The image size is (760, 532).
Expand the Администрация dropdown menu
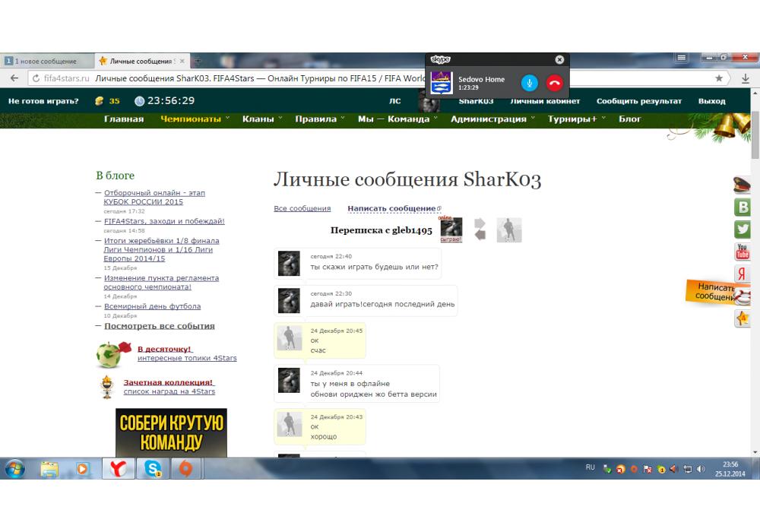(492, 119)
